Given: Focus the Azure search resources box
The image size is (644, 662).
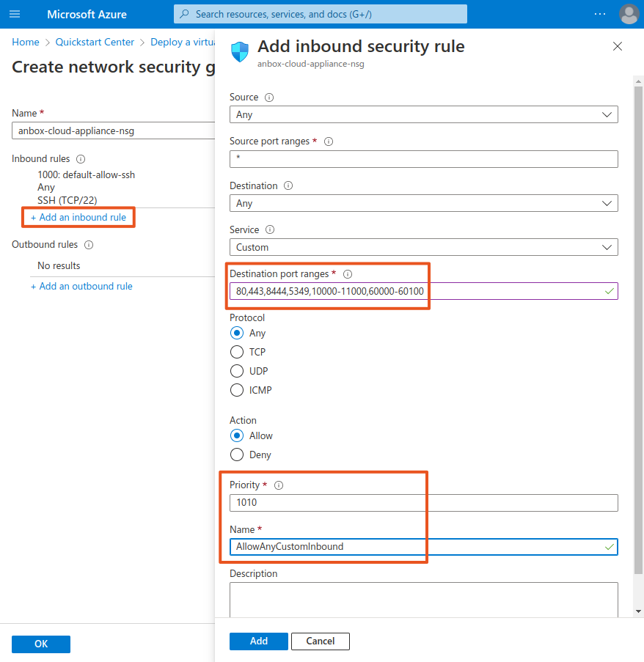Looking at the screenshot, I should (x=320, y=14).
